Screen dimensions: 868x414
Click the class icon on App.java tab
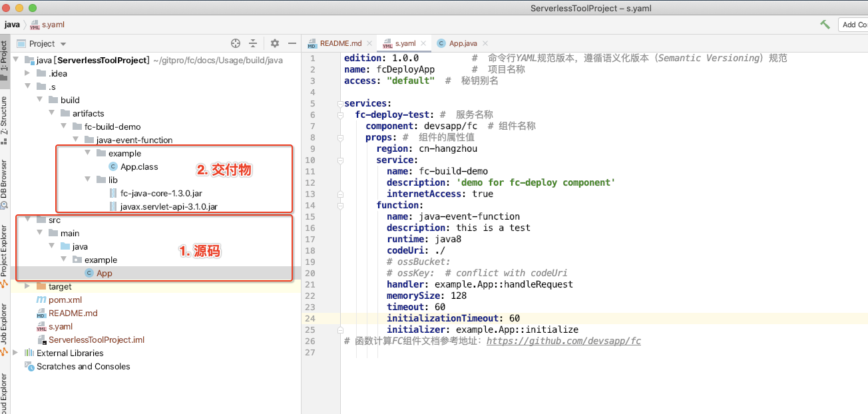point(441,43)
